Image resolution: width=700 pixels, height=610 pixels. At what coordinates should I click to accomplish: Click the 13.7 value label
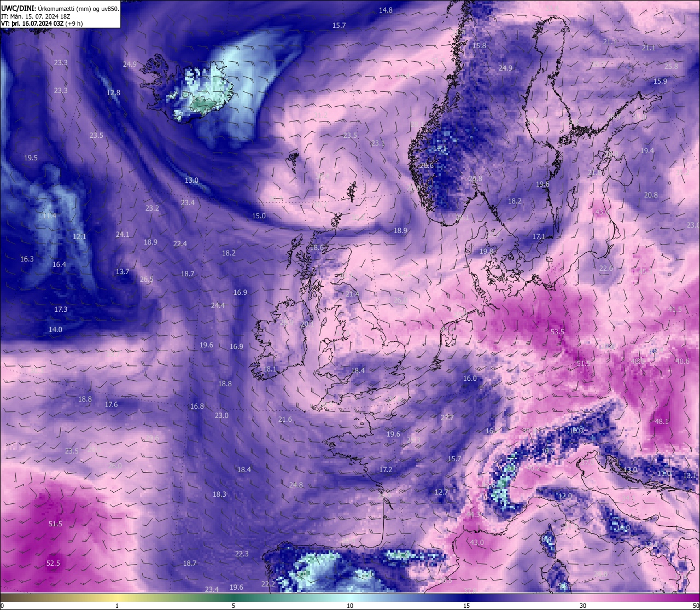(x=122, y=271)
